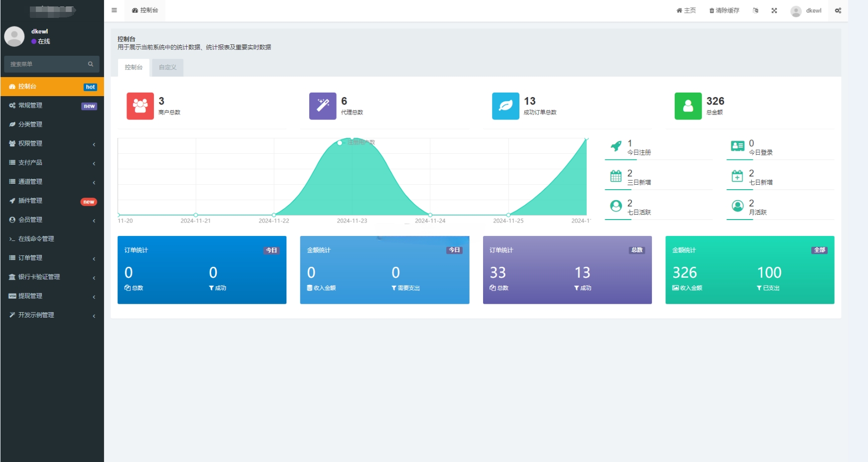Open the language switch icon in the header

pos(755,10)
